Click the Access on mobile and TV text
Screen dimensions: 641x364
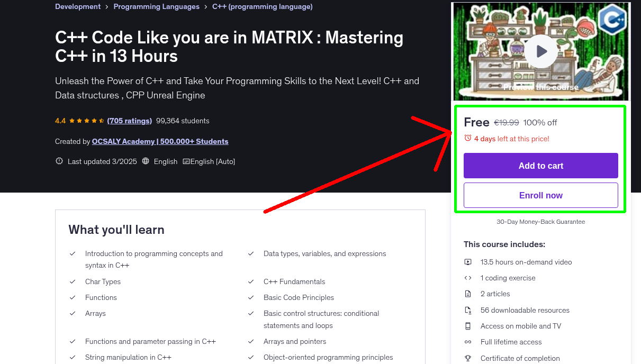click(521, 326)
